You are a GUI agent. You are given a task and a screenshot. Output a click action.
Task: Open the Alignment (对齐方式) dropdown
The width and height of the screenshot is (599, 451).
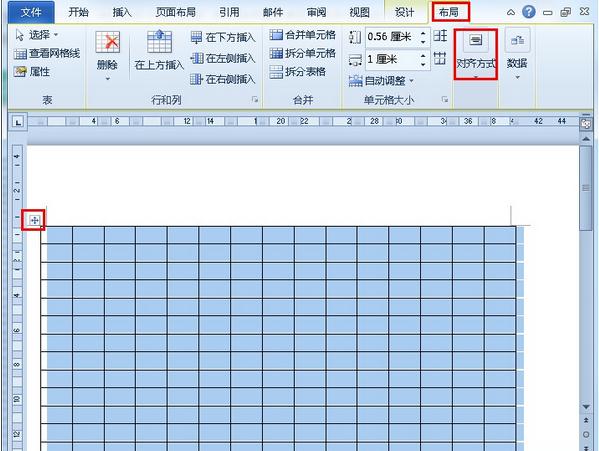click(x=476, y=55)
